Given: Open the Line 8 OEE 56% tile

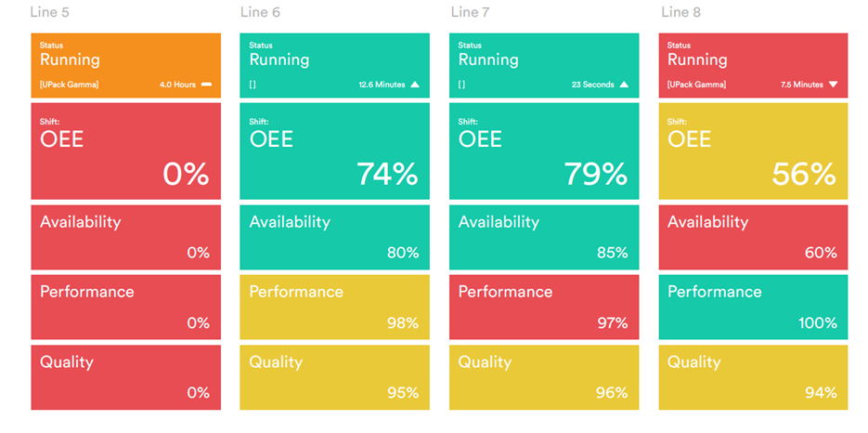Looking at the screenshot, I should 753,151.
